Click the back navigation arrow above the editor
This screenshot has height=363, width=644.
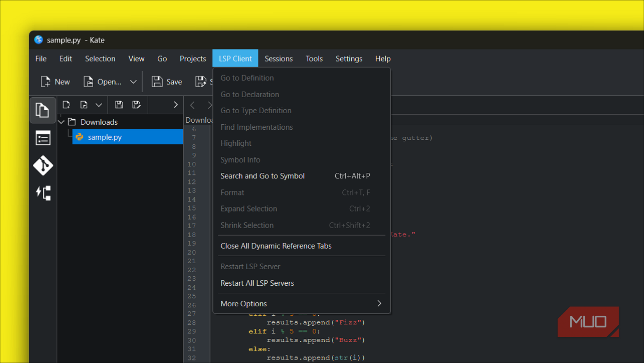(192, 105)
